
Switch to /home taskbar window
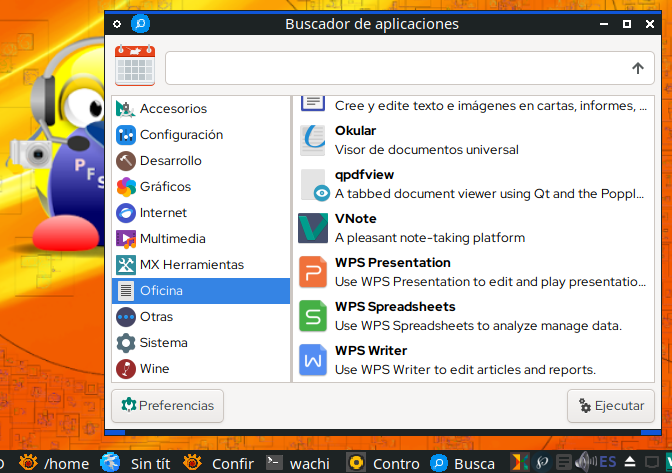click(54, 463)
